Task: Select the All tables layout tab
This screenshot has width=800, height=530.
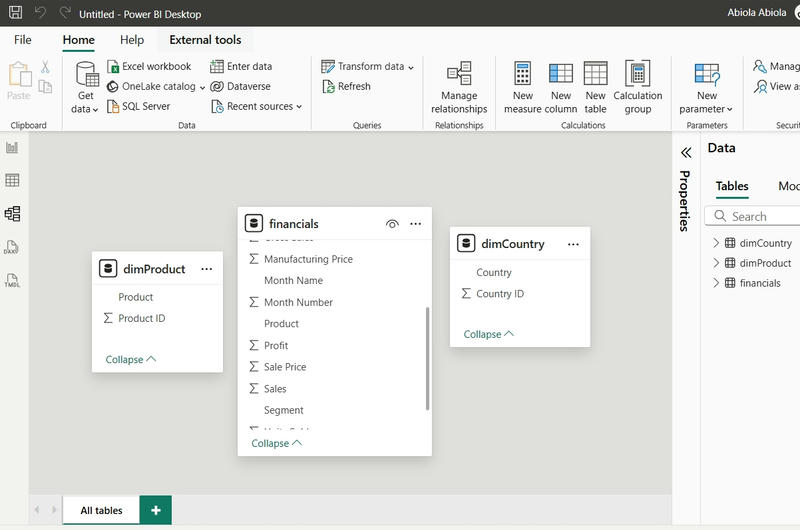Action: 101,510
